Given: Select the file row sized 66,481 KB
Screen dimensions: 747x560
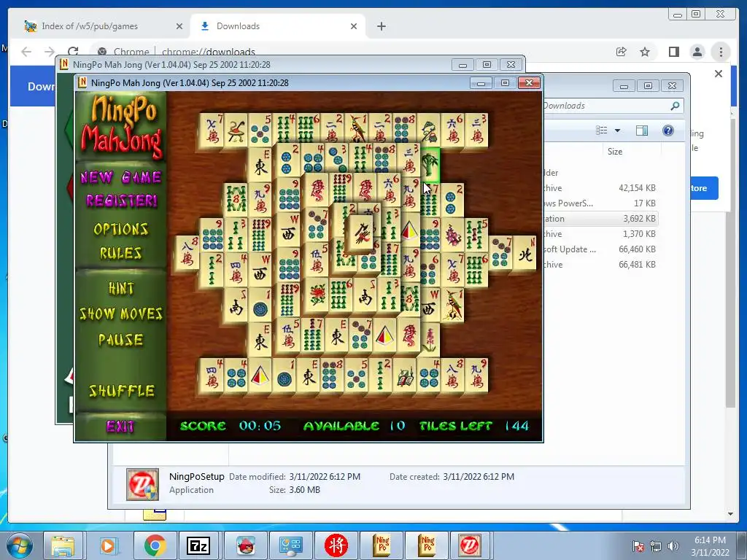Looking at the screenshot, I should [600, 264].
